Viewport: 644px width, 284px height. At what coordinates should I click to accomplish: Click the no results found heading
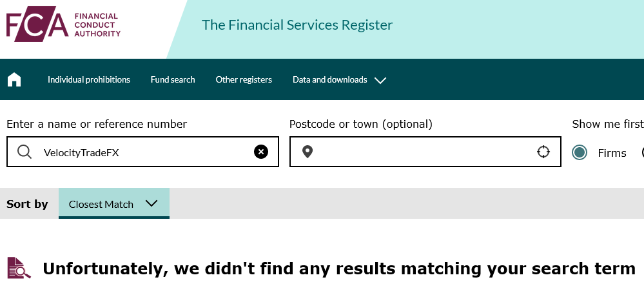pyautogui.click(x=339, y=269)
